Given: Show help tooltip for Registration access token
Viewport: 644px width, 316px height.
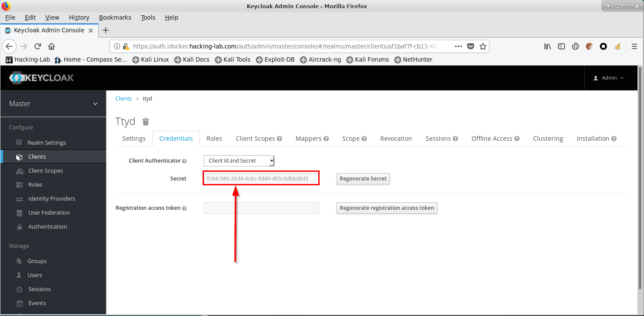Looking at the screenshot, I should [x=184, y=208].
